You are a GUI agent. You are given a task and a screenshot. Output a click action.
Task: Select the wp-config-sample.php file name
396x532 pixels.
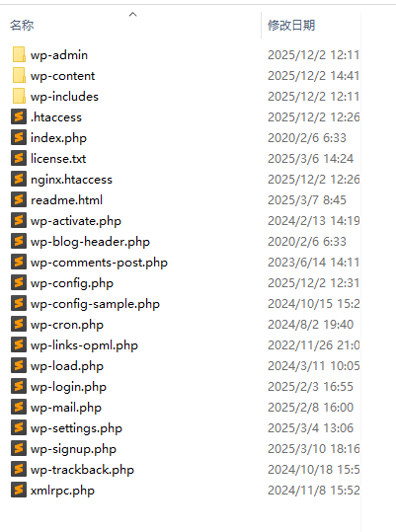[95, 304]
